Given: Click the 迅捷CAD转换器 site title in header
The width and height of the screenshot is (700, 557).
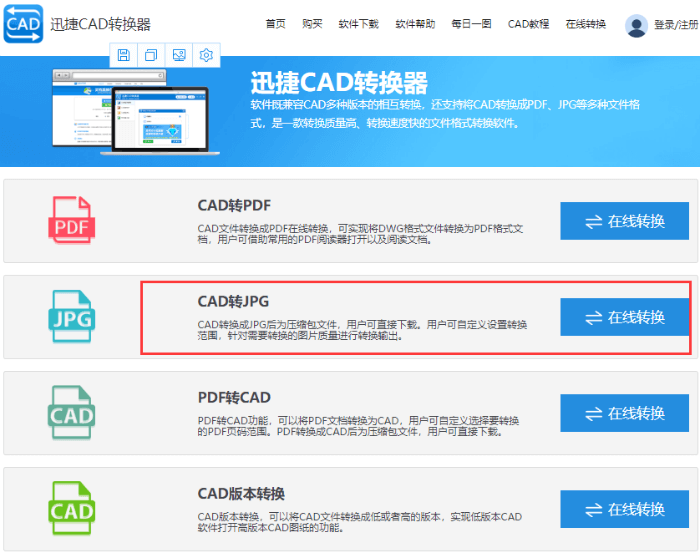Looking at the screenshot, I should [x=100, y=24].
